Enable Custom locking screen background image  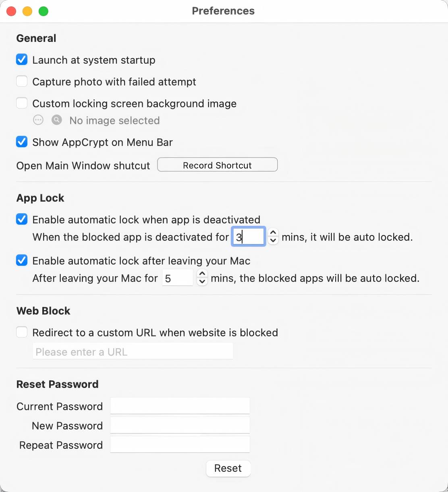22,103
